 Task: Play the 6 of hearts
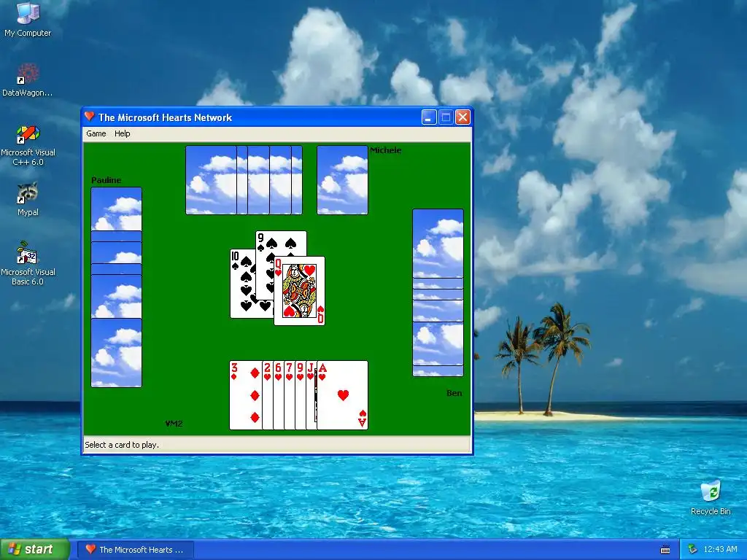pos(278,395)
